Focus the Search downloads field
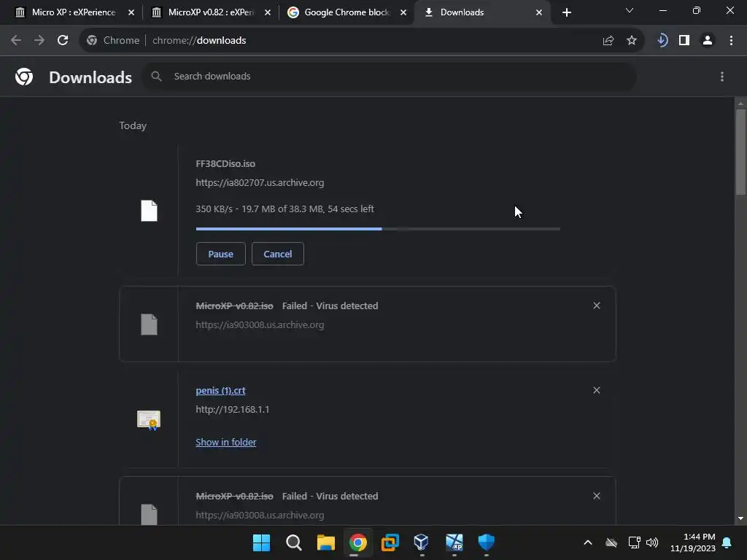The image size is (747, 560). (x=389, y=76)
